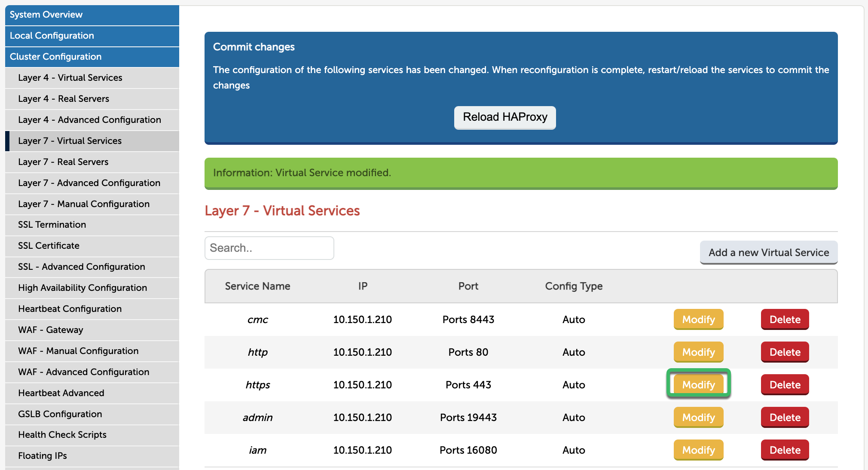Open SSL - Advanced Configuration
This screenshot has height=470, width=868.
coord(92,267)
